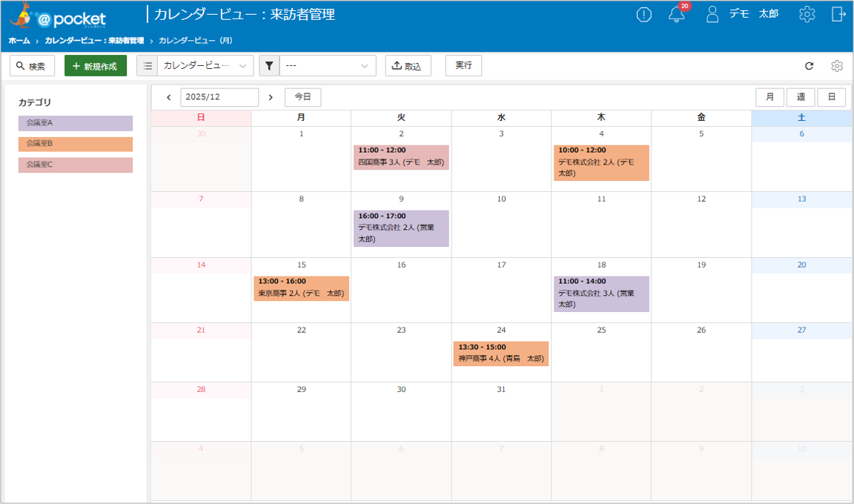Image resolution: width=854 pixels, height=504 pixels.
Task: Open the small view settings gear
Action: click(x=837, y=66)
